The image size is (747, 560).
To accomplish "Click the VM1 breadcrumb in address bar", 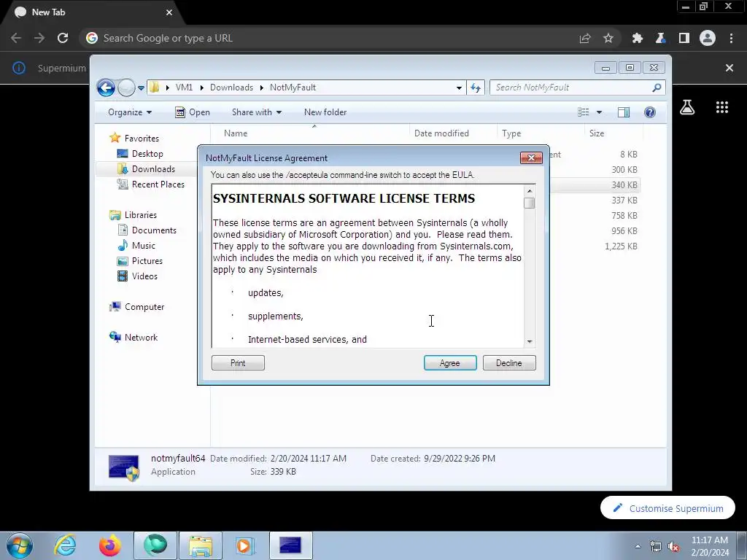I will point(184,87).
